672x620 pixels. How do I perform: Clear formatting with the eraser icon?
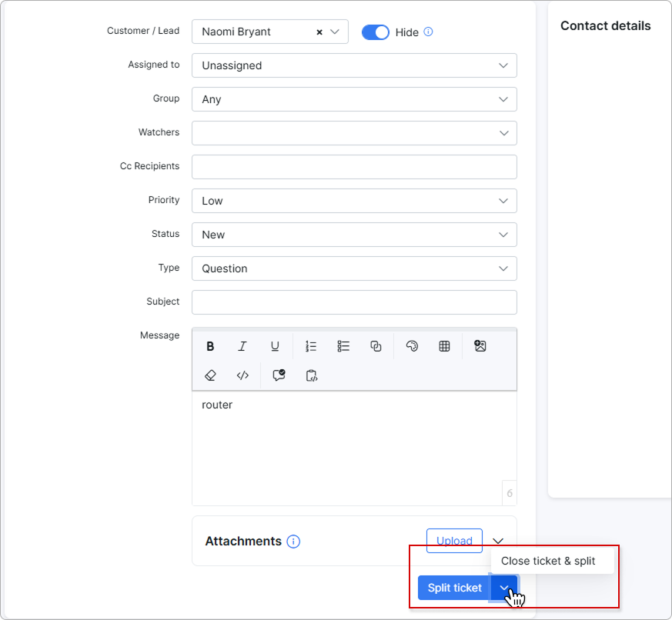click(x=210, y=375)
